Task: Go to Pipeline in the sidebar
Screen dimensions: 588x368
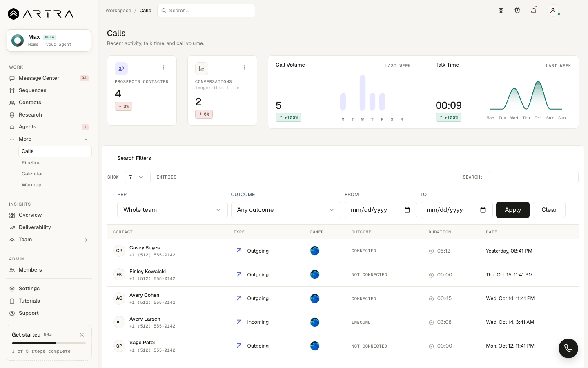Action: click(31, 163)
